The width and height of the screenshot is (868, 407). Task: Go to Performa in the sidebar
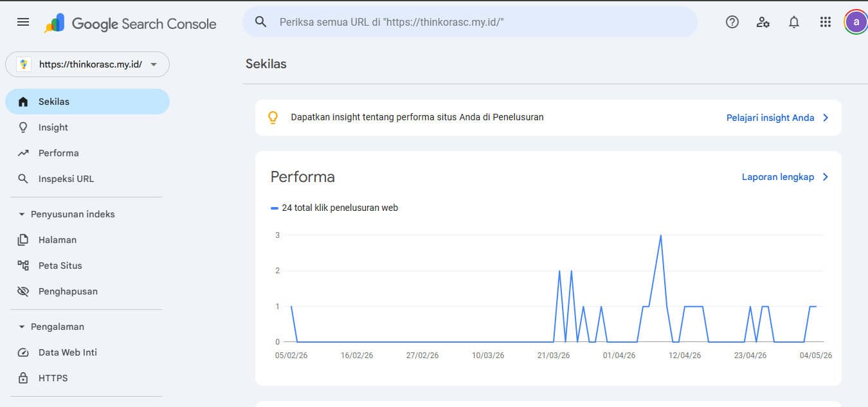(87, 153)
